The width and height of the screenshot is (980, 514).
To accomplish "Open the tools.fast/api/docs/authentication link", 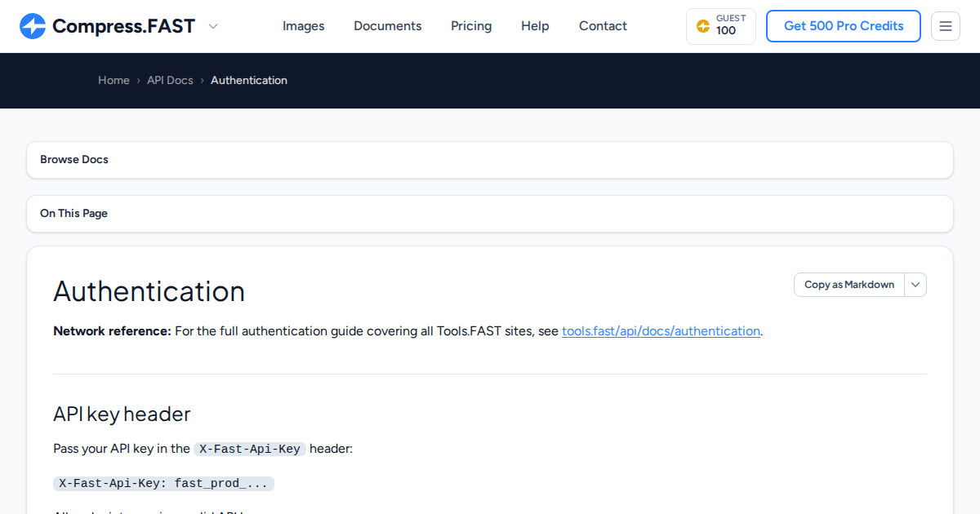I will pyautogui.click(x=661, y=331).
